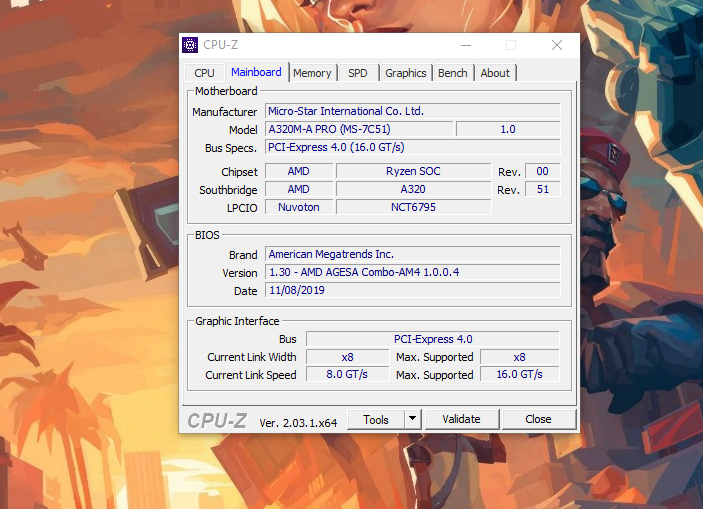Switch to the CPU tab
This screenshot has height=509, width=703.
coord(204,73)
